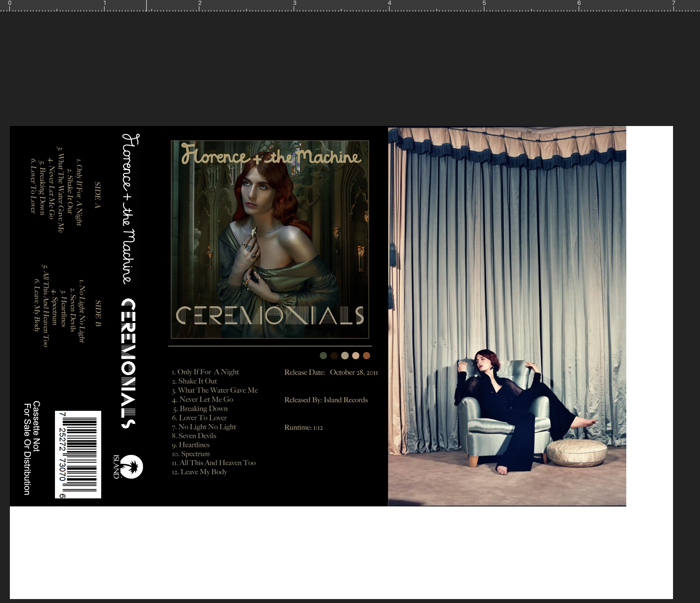The image size is (700, 603).
Task: Click the ruler mark labeled 2
Action: coord(200,3)
